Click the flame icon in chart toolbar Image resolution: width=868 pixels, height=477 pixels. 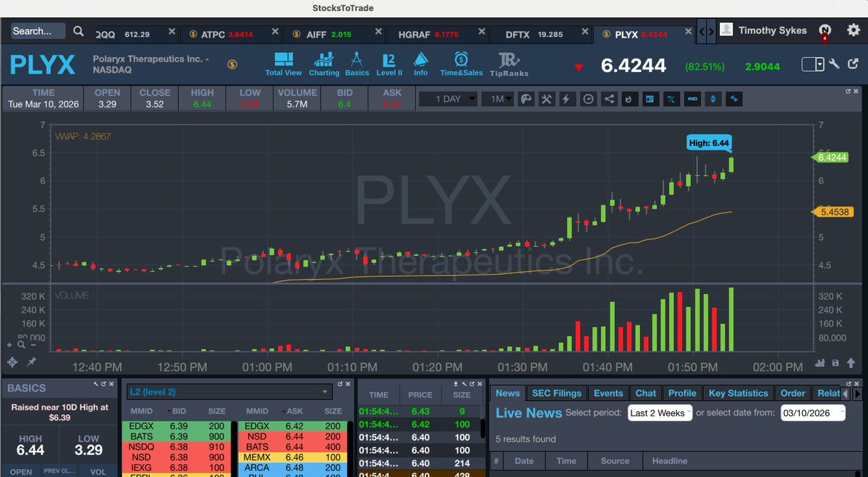click(x=629, y=99)
